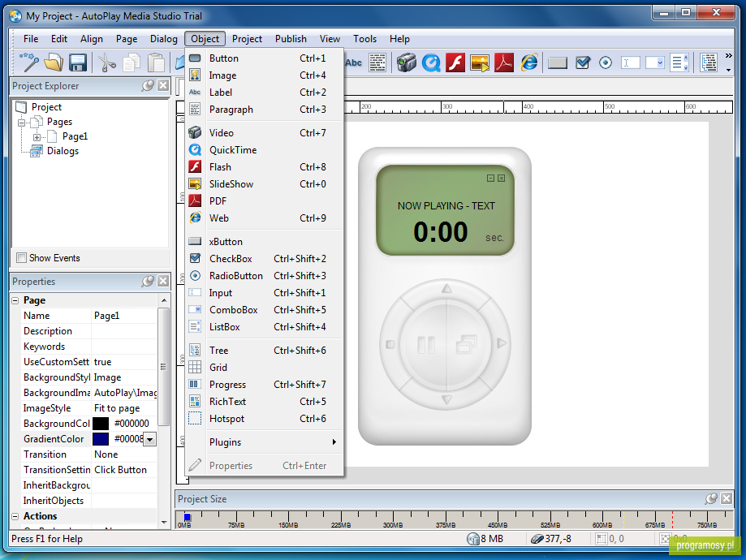Viewport: 746px width, 560px height.
Task: Click the down arrow on the player wheel
Action: [446, 399]
